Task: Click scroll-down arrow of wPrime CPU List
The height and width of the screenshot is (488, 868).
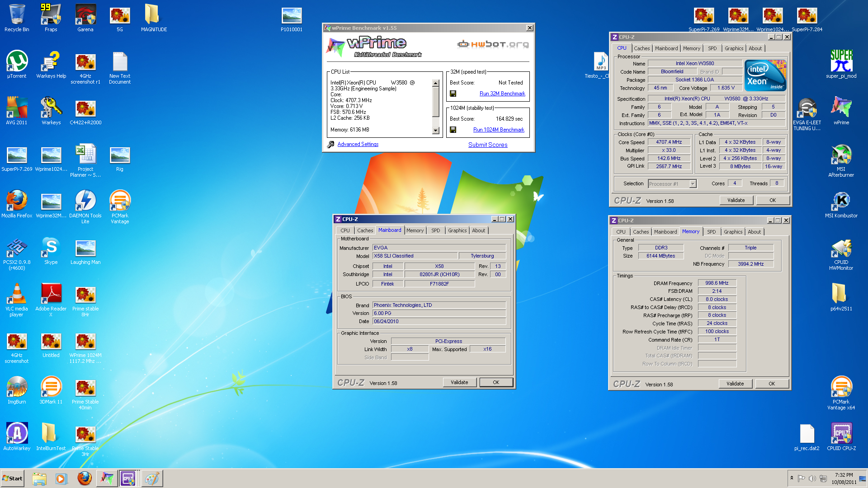Action: [435, 131]
